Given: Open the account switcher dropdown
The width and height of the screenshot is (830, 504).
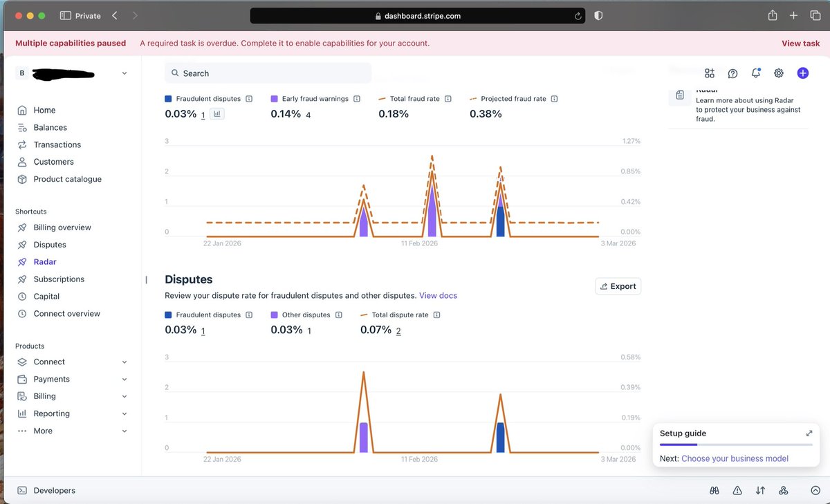Looking at the screenshot, I should point(124,73).
